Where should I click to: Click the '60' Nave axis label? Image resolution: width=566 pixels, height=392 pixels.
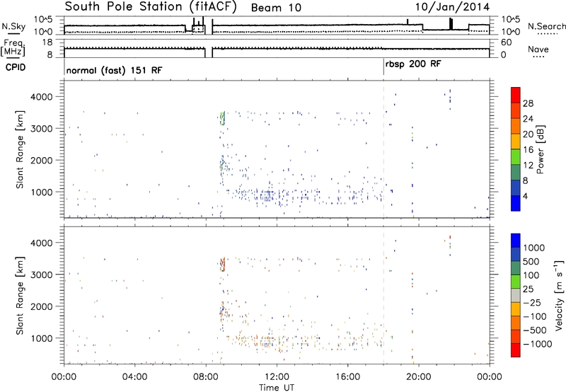(506, 42)
